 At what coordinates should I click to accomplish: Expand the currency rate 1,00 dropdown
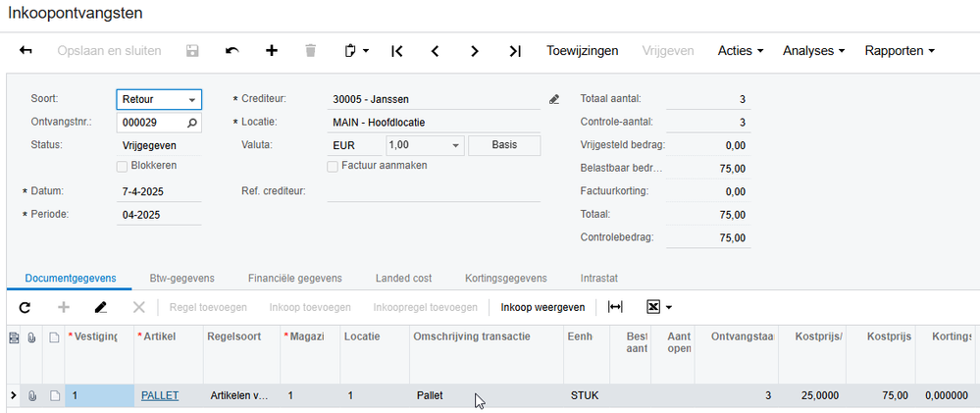tap(457, 145)
